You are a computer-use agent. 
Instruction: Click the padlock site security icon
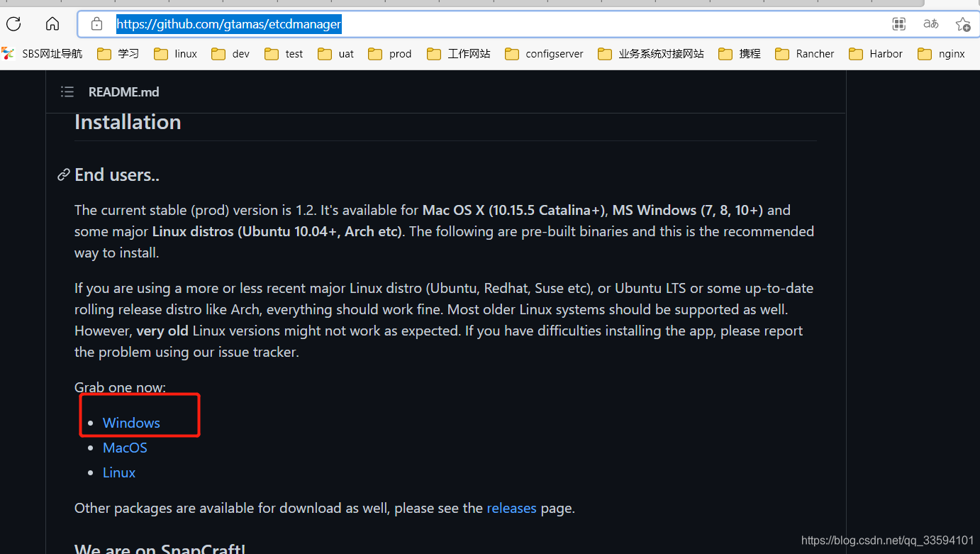click(x=96, y=23)
